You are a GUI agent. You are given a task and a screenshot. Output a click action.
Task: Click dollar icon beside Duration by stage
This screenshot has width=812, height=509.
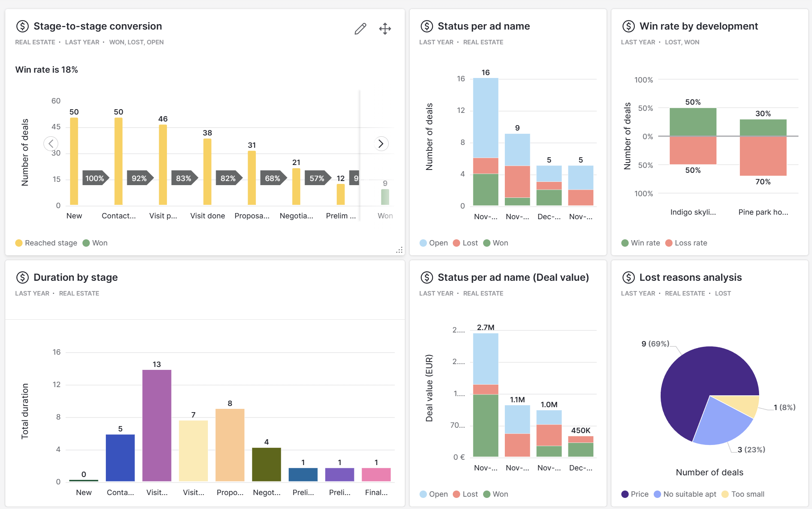click(22, 277)
